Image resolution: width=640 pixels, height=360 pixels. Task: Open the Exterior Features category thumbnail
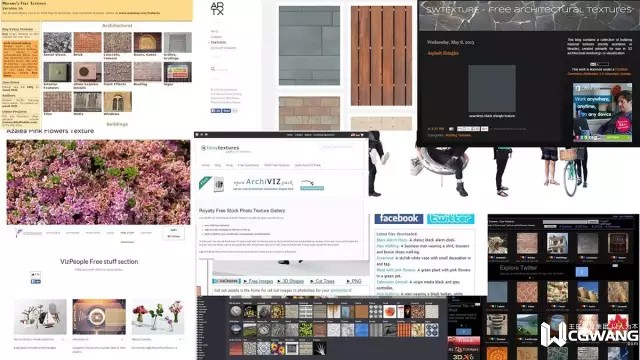pyautogui.click(x=58, y=72)
